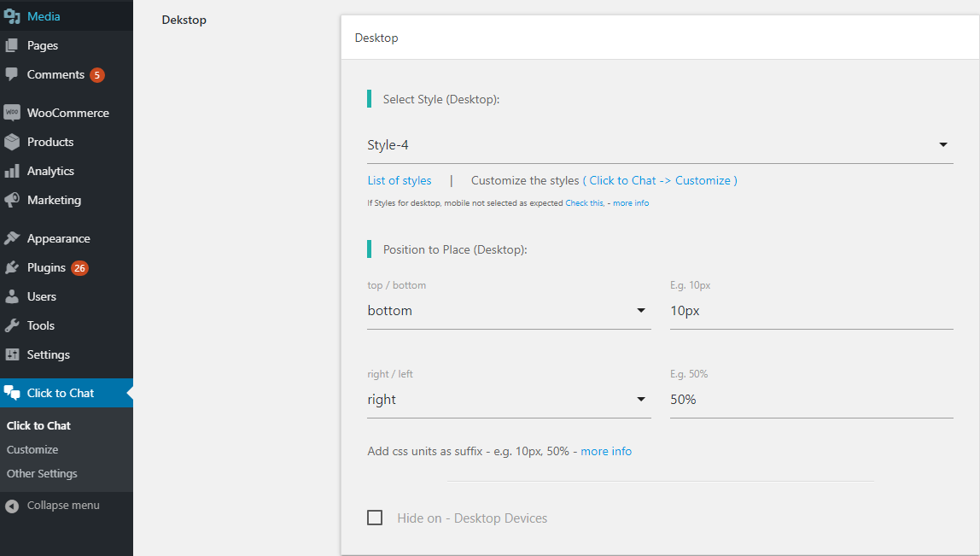Click the Collapse menu arrow icon
980x556 pixels.
click(12, 506)
